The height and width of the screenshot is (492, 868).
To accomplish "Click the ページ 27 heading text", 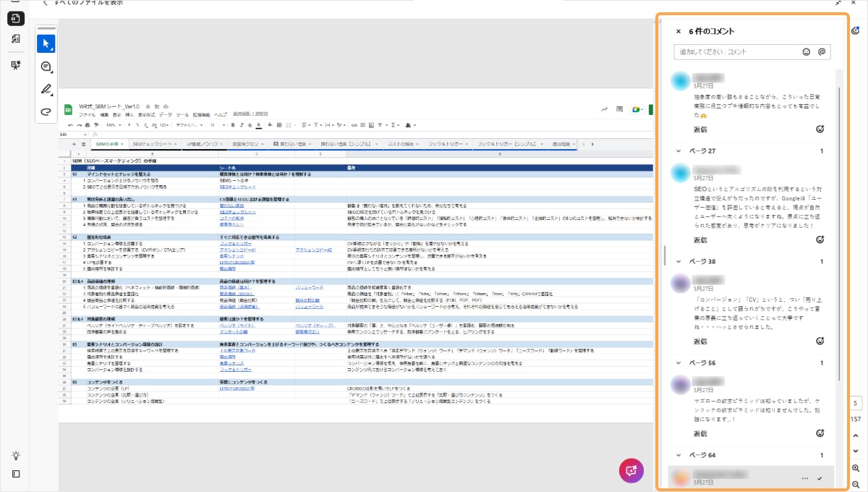I will (x=702, y=151).
